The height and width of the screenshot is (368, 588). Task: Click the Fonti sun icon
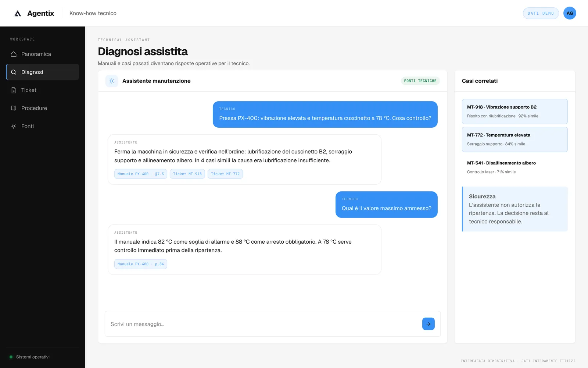[x=14, y=126]
